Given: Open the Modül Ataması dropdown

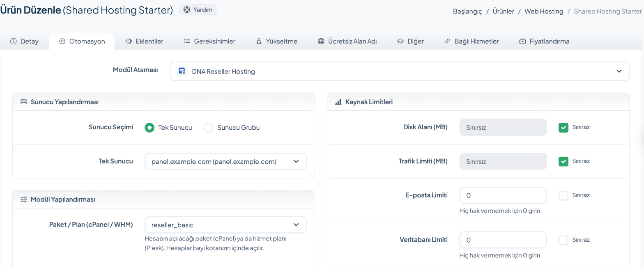Looking at the screenshot, I should coord(400,71).
